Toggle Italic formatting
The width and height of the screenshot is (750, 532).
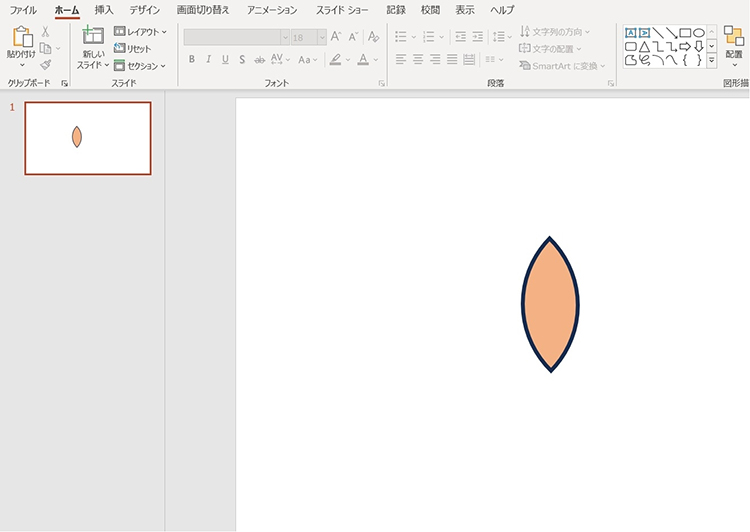tap(209, 59)
